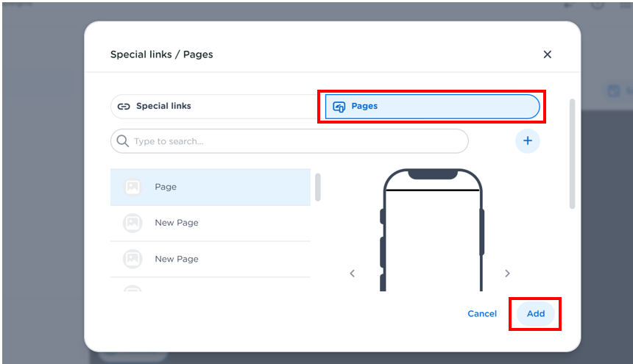Click the image icon beside the first New Page
The height and width of the screenshot is (364, 633).
tap(132, 223)
